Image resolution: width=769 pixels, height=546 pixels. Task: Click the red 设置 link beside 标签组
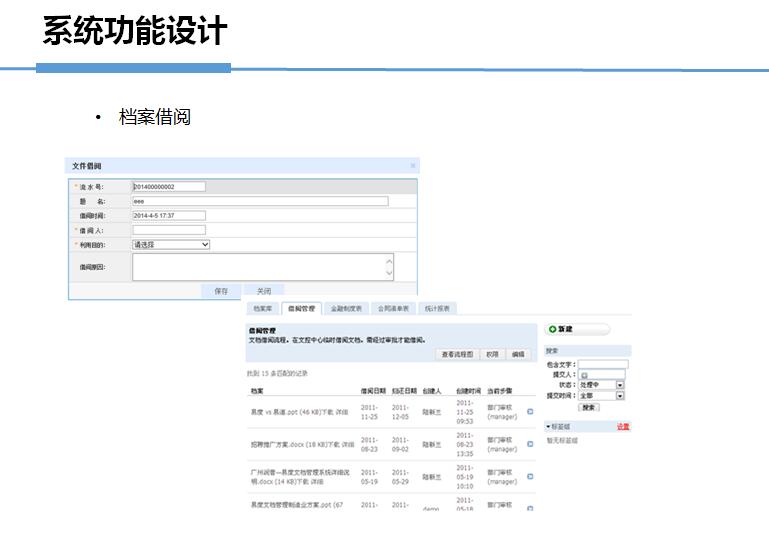point(623,427)
